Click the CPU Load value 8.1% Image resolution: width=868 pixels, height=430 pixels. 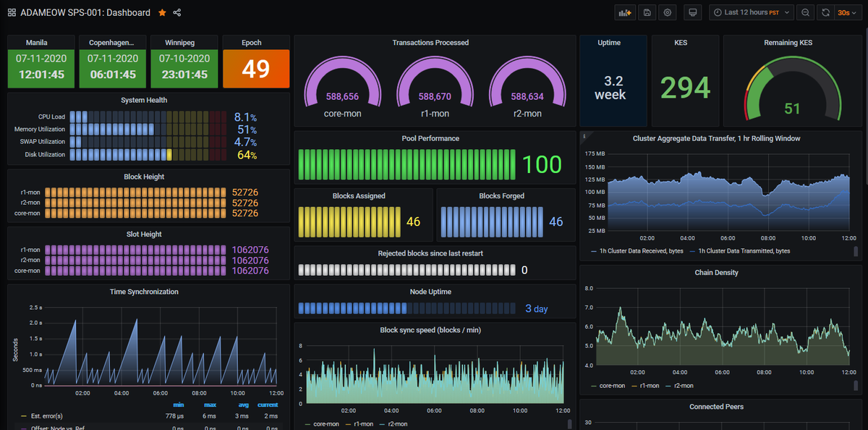coord(245,117)
